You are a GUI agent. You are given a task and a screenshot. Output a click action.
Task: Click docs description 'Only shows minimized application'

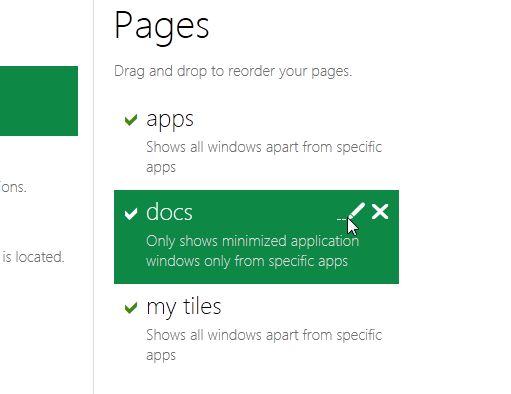252,251
